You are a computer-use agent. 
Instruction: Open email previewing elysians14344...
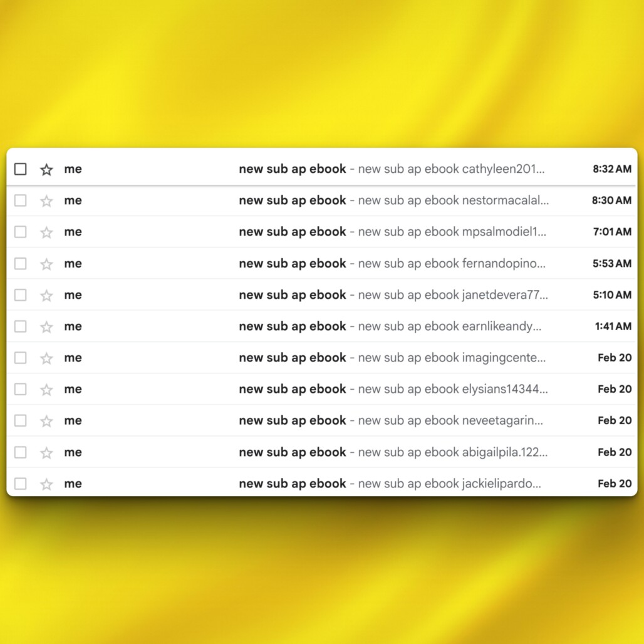pyautogui.click(x=322, y=389)
